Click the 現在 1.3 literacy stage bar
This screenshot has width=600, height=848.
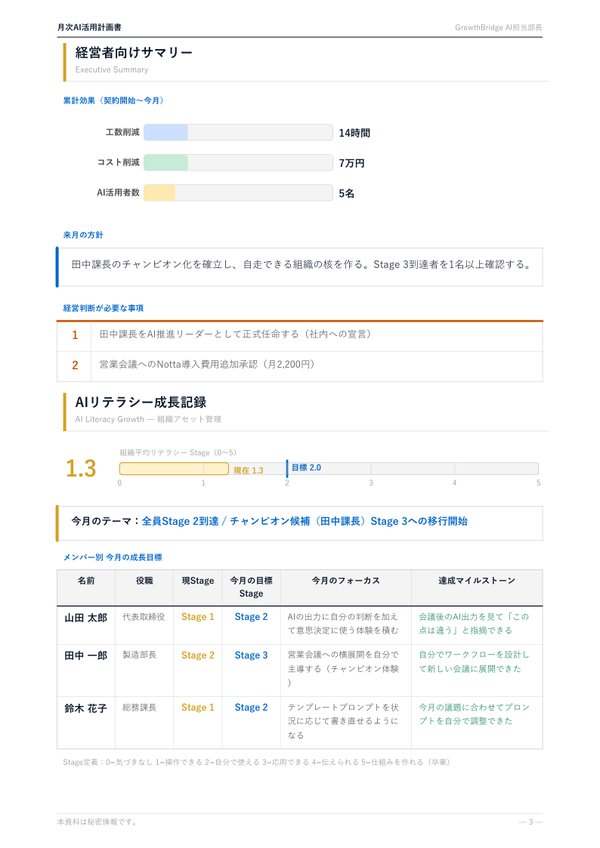pyautogui.click(x=174, y=469)
